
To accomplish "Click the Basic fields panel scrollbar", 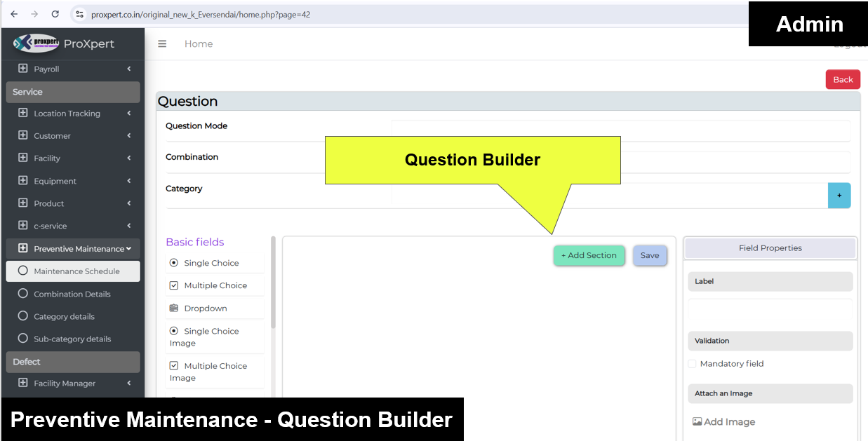I will 273,282.
